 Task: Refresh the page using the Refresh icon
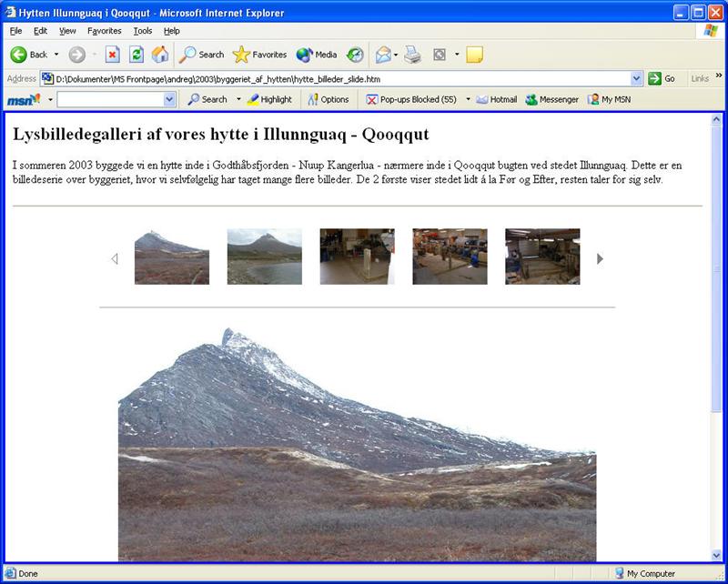point(136,55)
